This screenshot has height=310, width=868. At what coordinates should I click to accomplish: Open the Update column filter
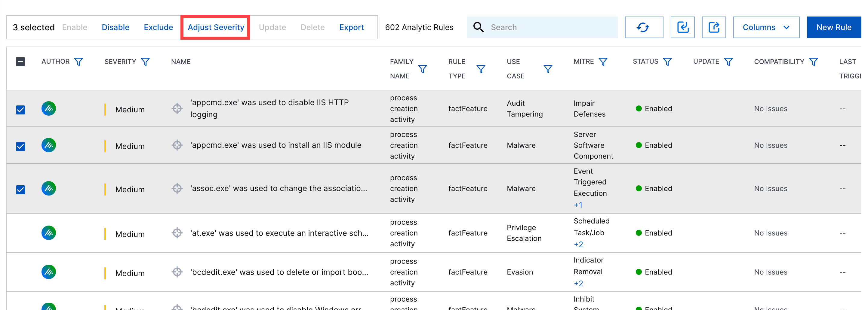728,62
